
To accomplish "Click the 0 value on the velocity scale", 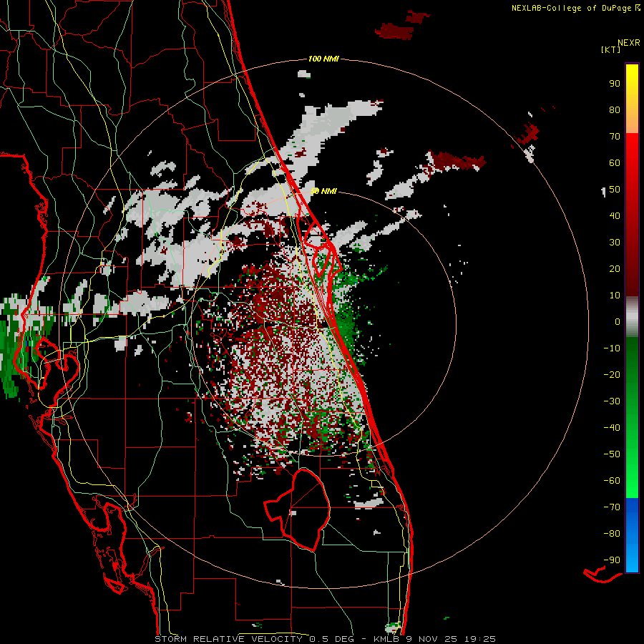I will coord(618,321).
